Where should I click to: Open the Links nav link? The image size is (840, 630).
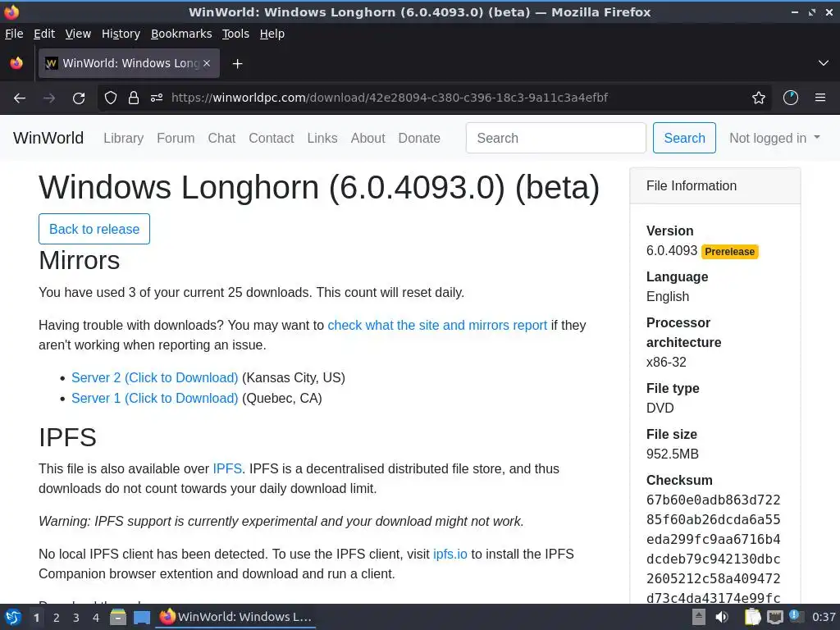[322, 138]
